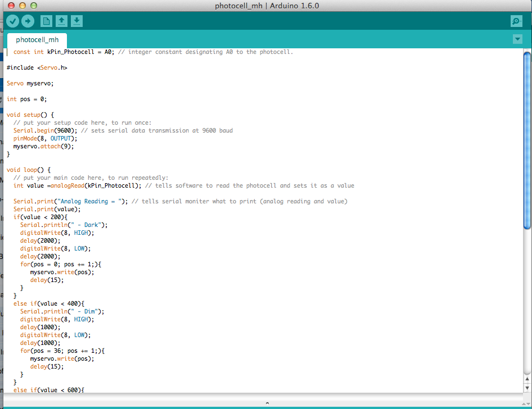532x409 pixels.
Task: Upload the sketch with the arrow icon
Action: [x=27, y=21]
